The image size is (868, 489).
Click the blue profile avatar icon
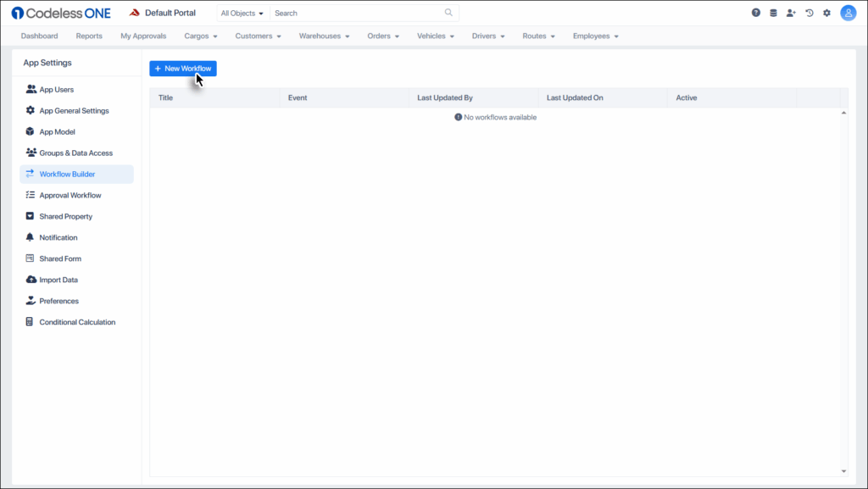pos(848,13)
